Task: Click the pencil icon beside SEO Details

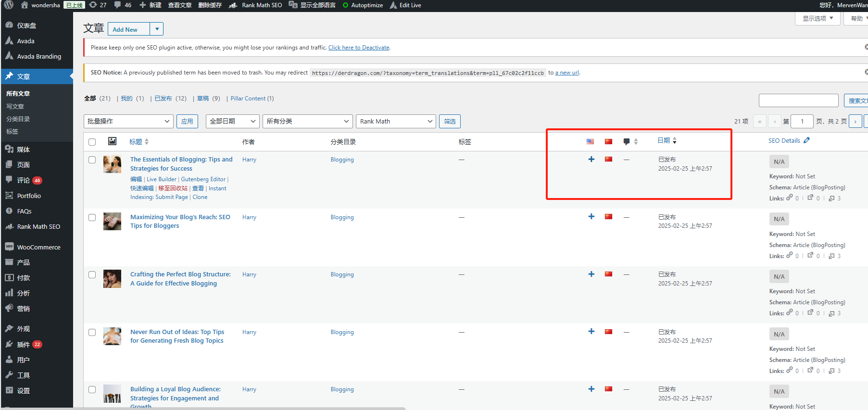Action: tap(806, 140)
